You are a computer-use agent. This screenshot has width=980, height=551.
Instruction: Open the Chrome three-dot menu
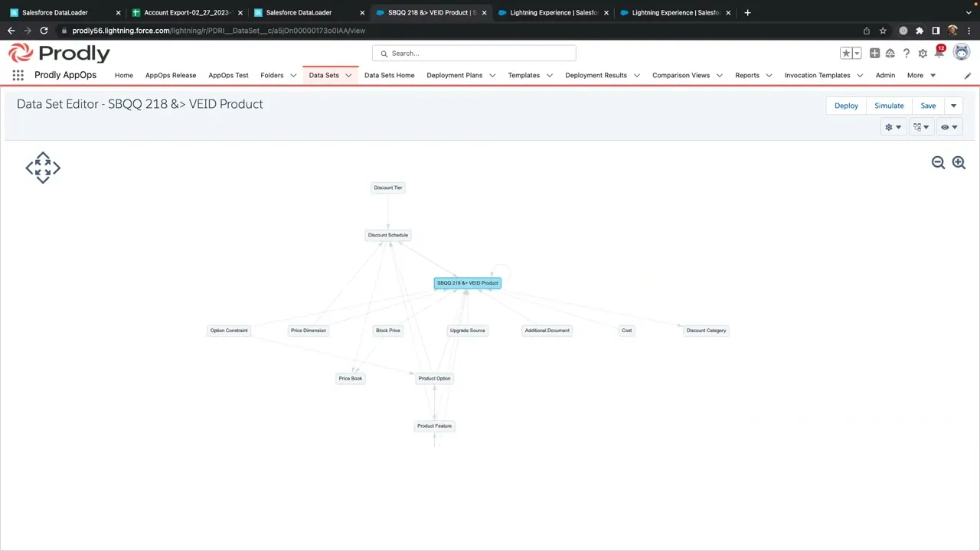point(969,31)
